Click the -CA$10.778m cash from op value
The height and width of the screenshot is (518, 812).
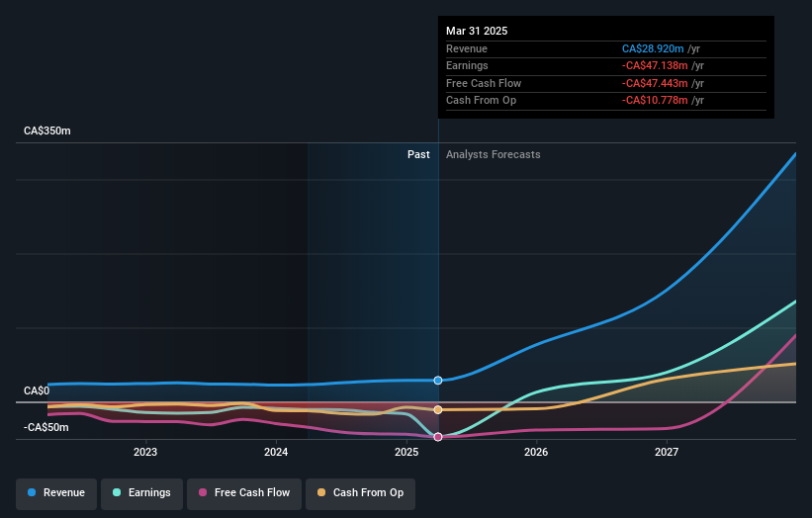click(x=655, y=101)
